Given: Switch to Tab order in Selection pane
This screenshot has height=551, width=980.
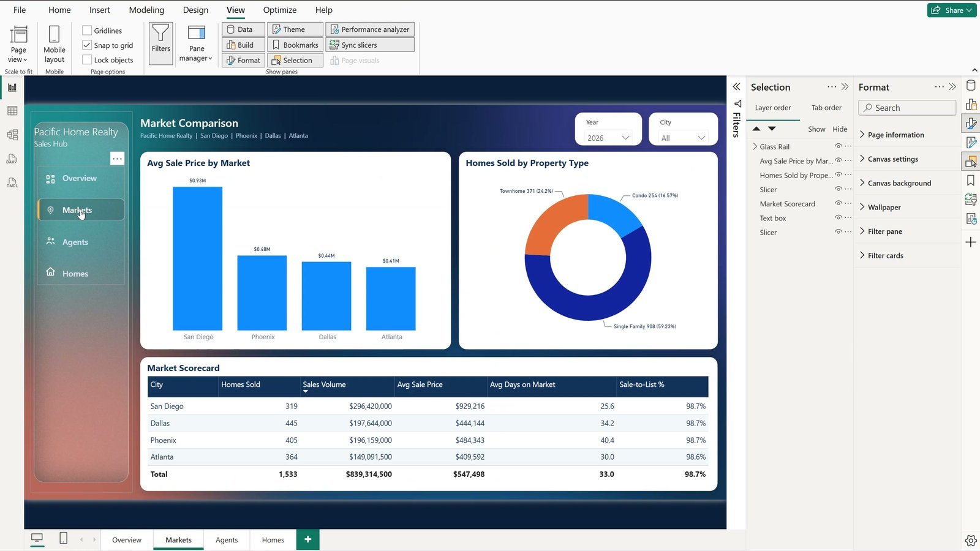Looking at the screenshot, I should tap(826, 108).
